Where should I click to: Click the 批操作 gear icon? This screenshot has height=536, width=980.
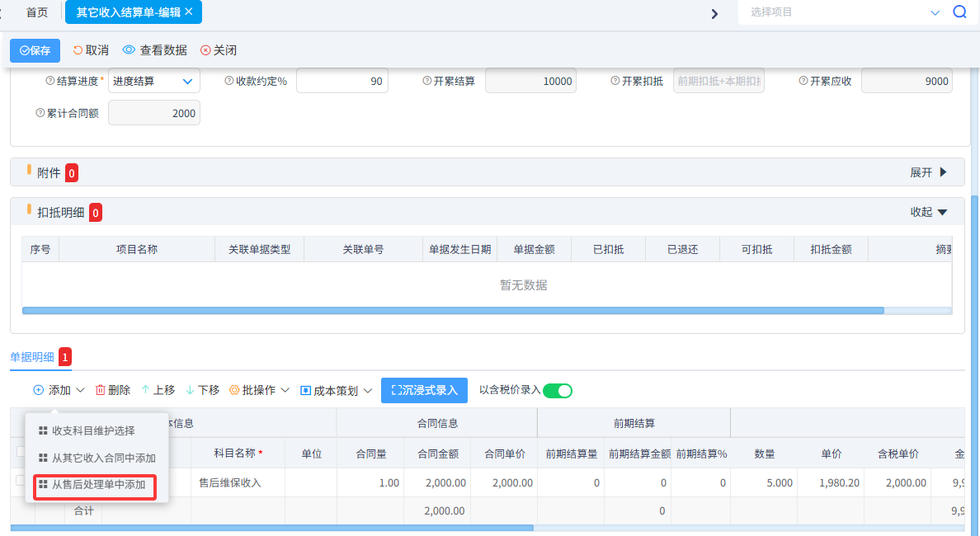[x=235, y=390]
